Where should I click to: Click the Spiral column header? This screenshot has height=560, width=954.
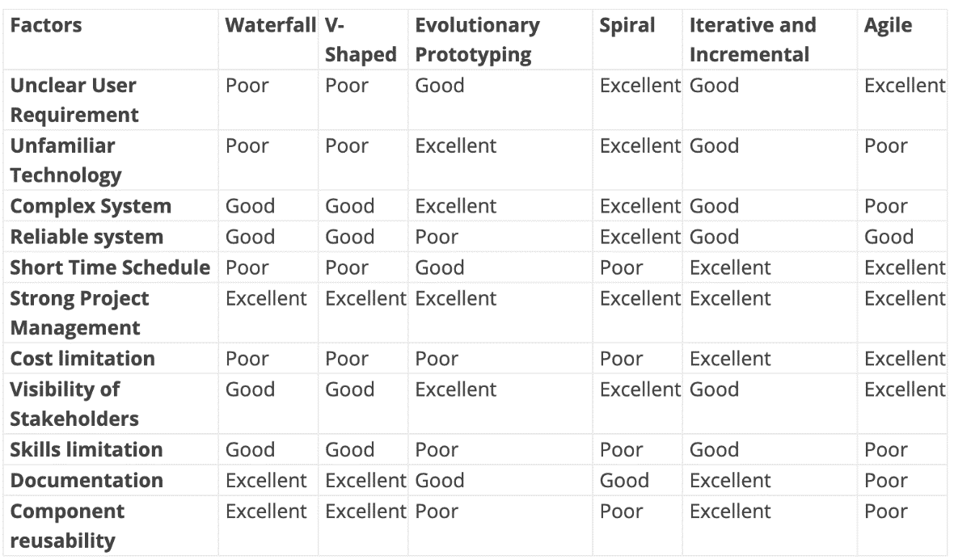(x=627, y=25)
